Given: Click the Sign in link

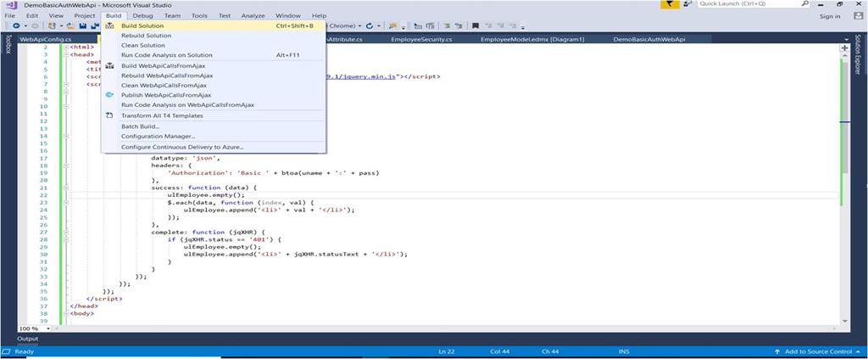Looking at the screenshot, I should pos(830,16).
